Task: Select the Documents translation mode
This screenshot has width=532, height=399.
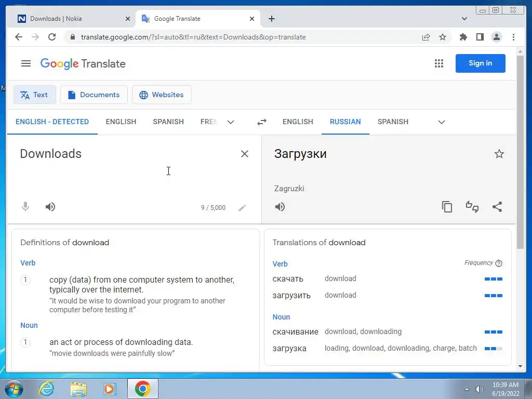Action: click(94, 95)
